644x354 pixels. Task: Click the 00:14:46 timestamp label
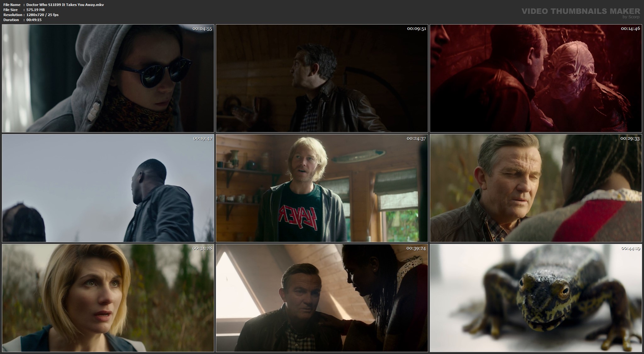coord(630,29)
